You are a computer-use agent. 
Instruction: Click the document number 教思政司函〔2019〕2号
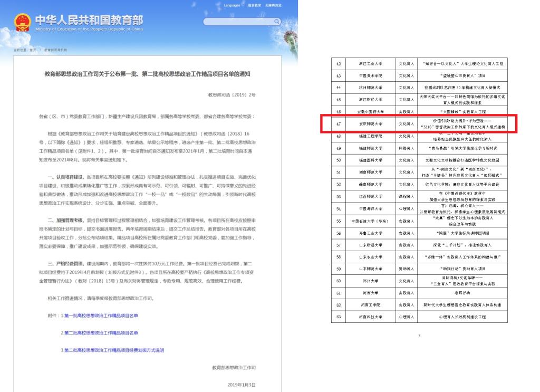232,95
